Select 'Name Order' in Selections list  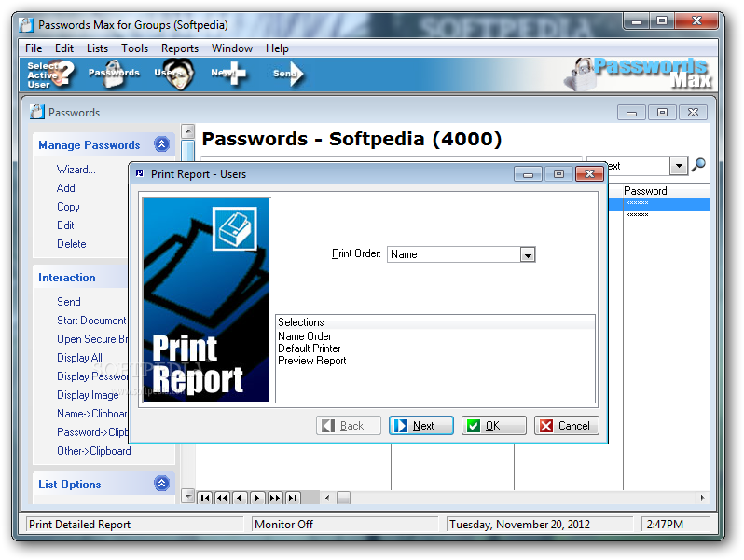coord(305,336)
